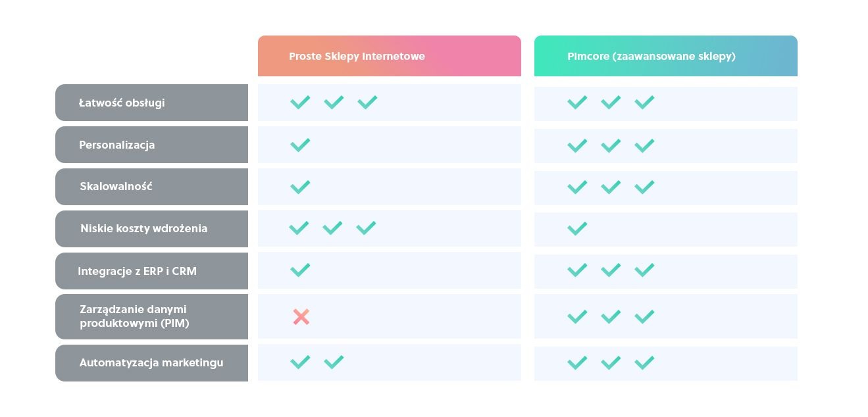This screenshot has height=417, width=868.
Task: Click Zarządzanie danymi produktowymi (PIM) label
Action: [x=134, y=316]
